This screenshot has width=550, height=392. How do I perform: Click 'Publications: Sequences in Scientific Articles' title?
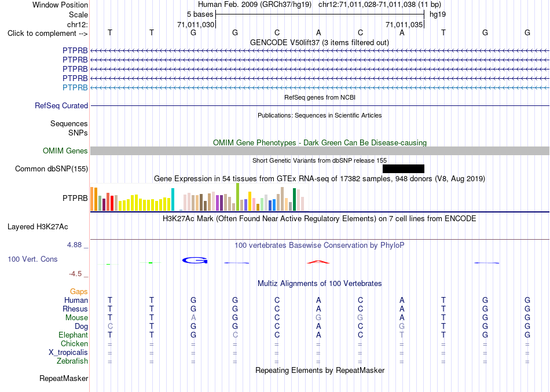coord(320,115)
